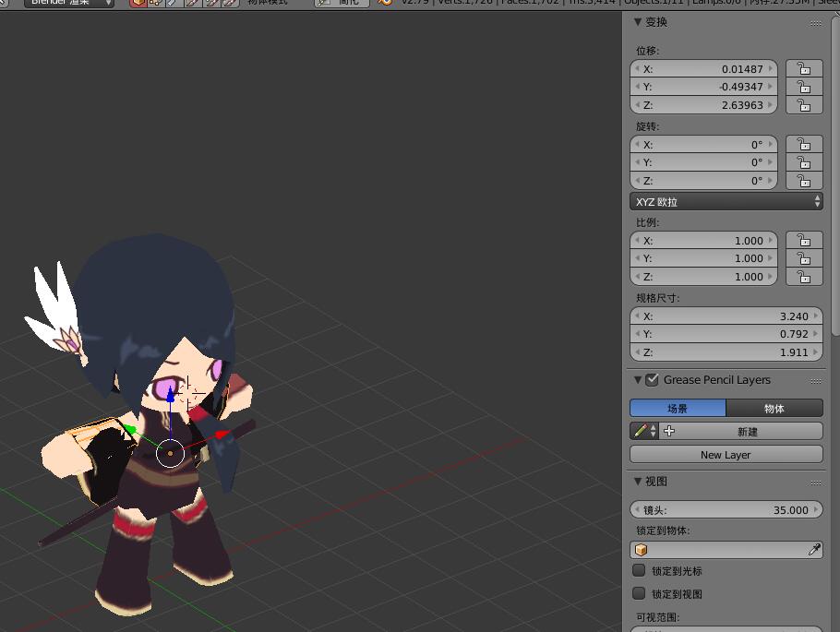Lock the location X value
Screen dimensions: 840x632
pyautogui.click(x=804, y=68)
